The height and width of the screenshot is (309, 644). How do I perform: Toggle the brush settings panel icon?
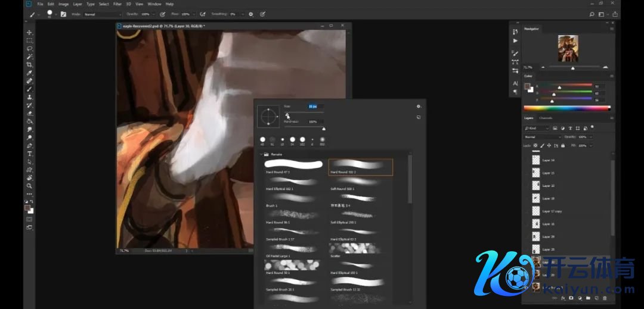63,14
